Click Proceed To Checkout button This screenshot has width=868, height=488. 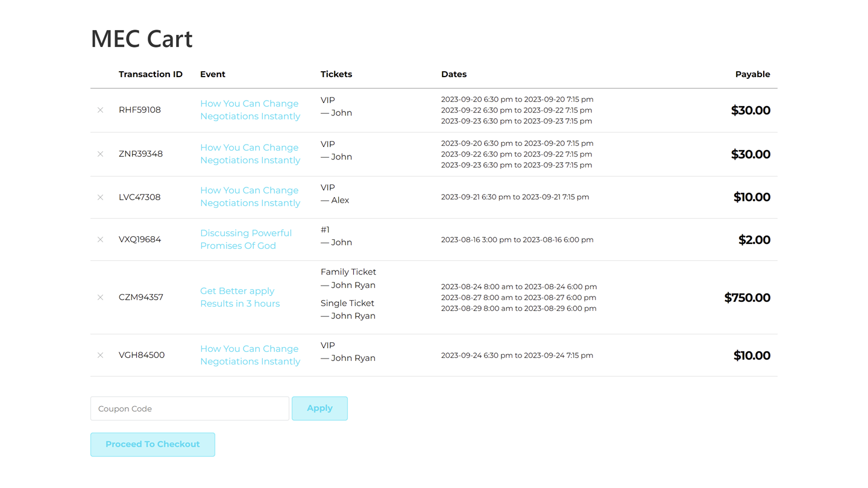pos(153,445)
